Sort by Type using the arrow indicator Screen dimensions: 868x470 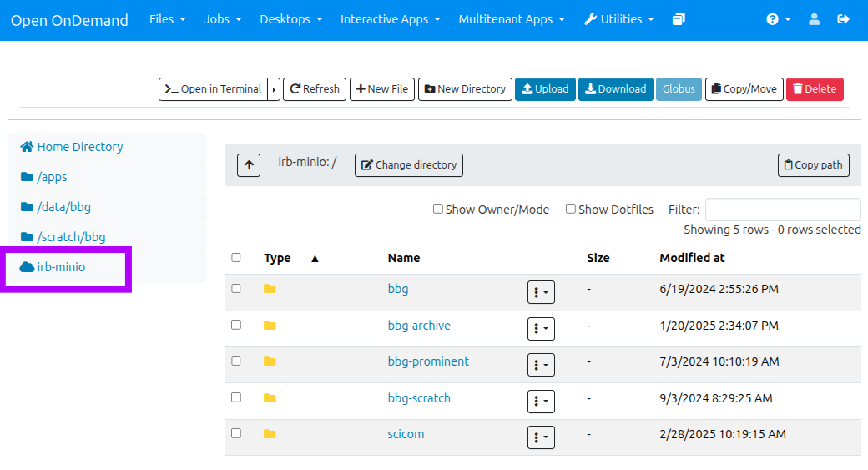tap(315, 259)
